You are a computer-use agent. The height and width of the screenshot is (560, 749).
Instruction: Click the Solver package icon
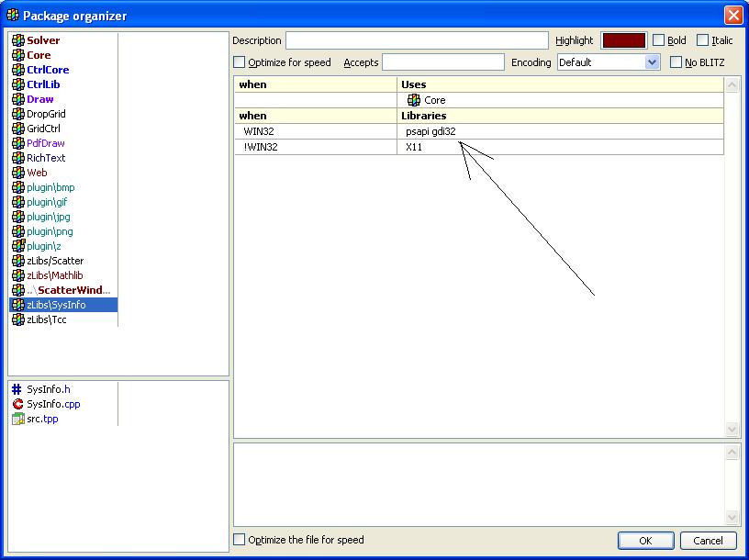[x=17, y=40]
